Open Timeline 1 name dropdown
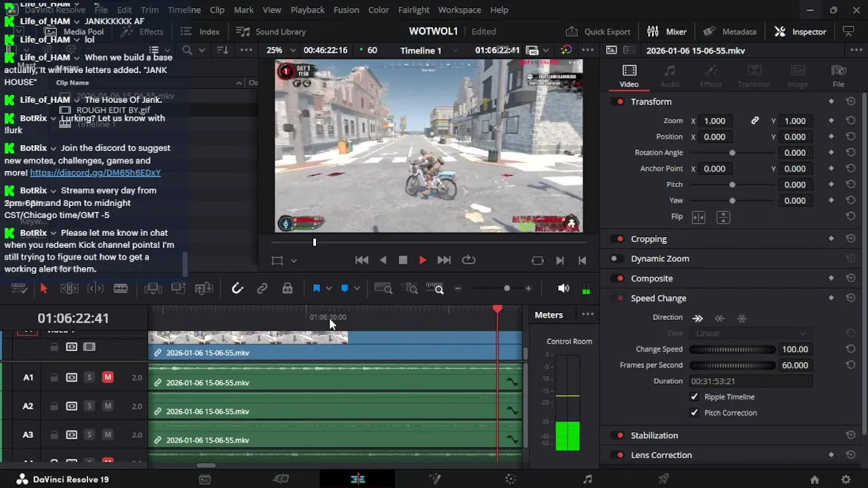Viewport: 868px width, 488px height. (429, 50)
